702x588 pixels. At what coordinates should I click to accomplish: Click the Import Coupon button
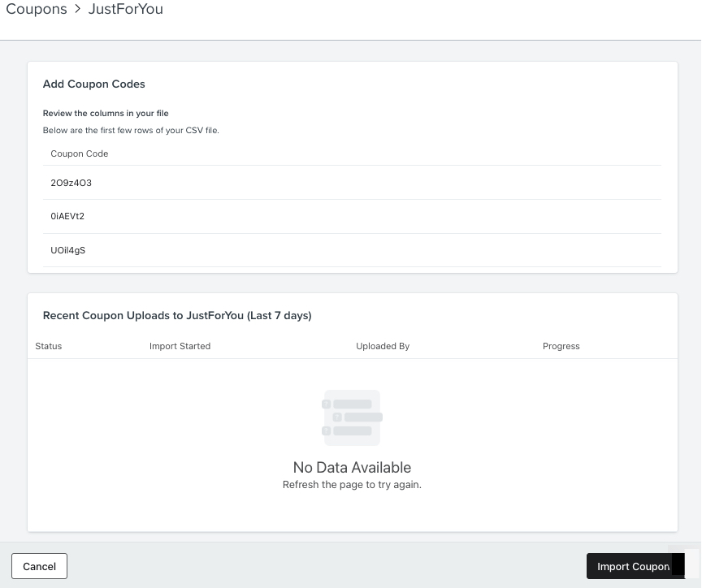(x=634, y=566)
